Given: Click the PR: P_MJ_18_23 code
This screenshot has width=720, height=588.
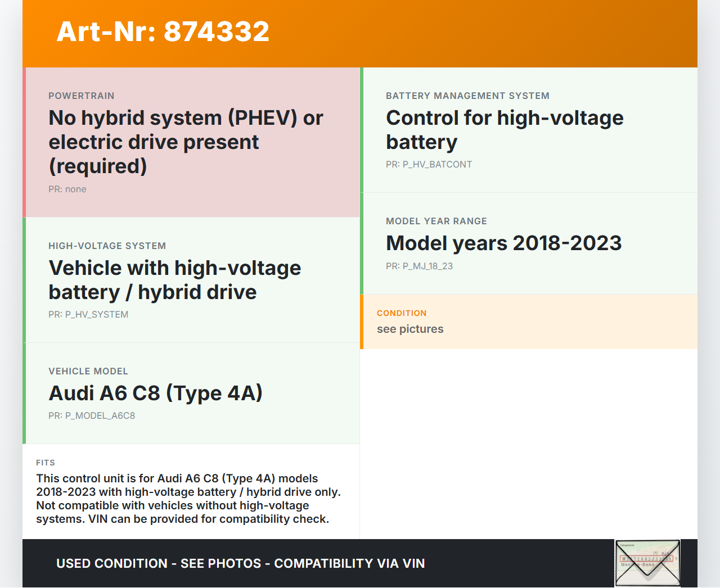Looking at the screenshot, I should click(419, 266).
